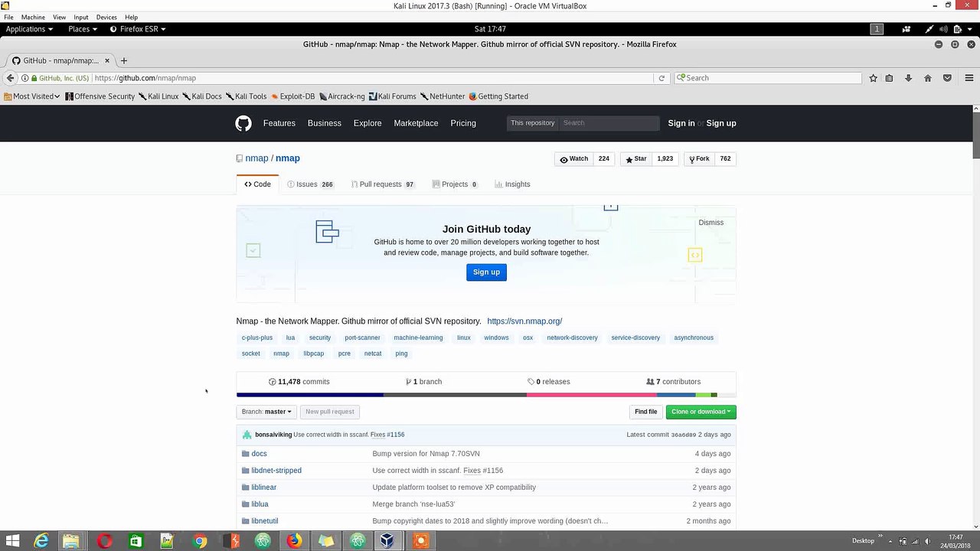The image size is (980, 551).
Task: Go back with the Firefox back arrow
Action: (10, 78)
